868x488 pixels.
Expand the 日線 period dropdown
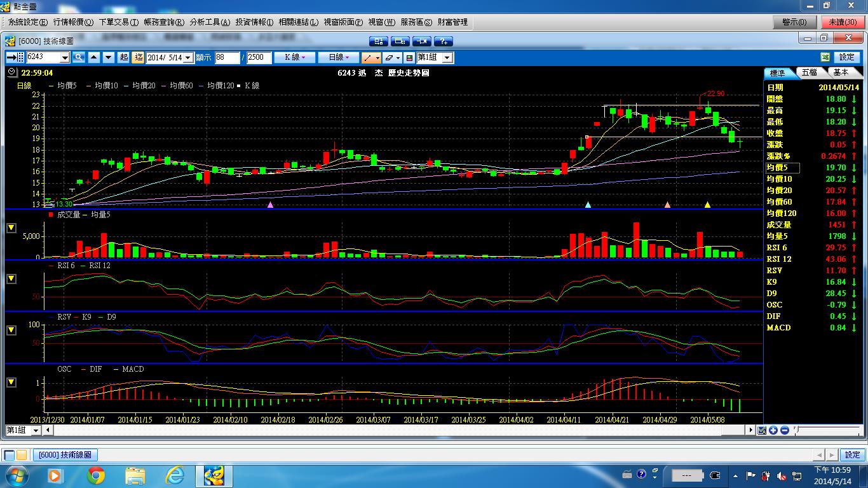pyautogui.click(x=339, y=57)
